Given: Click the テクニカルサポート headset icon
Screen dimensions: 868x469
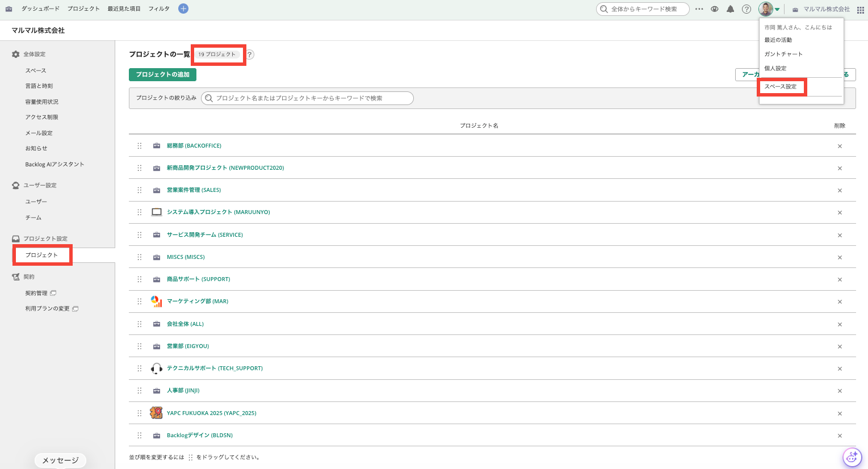Looking at the screenshot, I should click(x=156, y=368).
